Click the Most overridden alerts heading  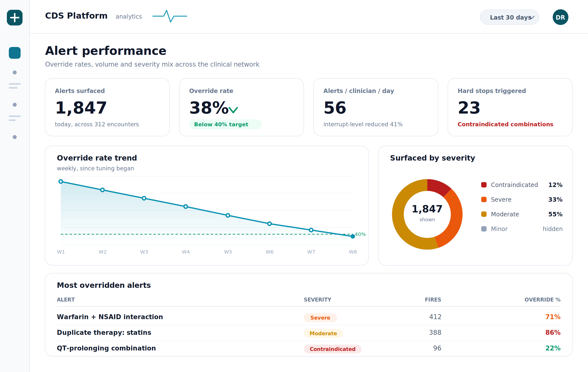[x=104, y=285]
